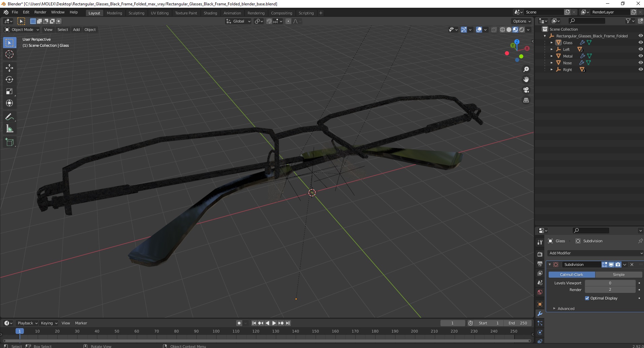Activate the Scale tool
Screen dimensions: 644x348
click(9, 91)
